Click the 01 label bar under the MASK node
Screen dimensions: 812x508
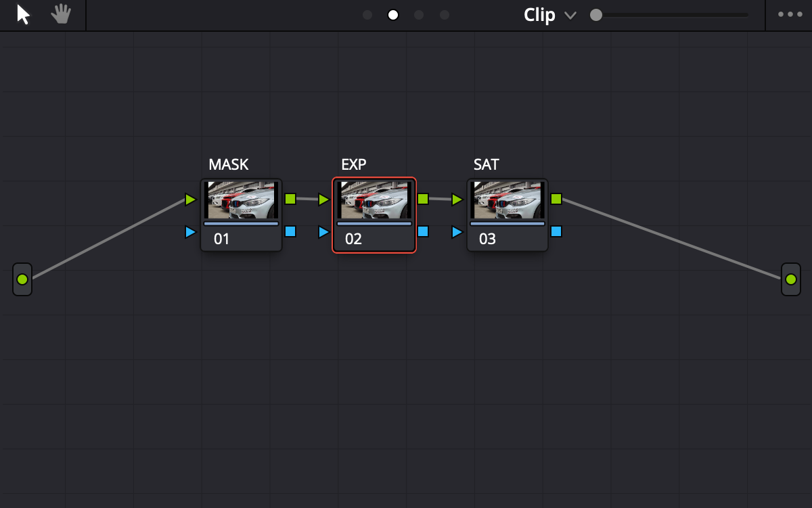(241, 238)
